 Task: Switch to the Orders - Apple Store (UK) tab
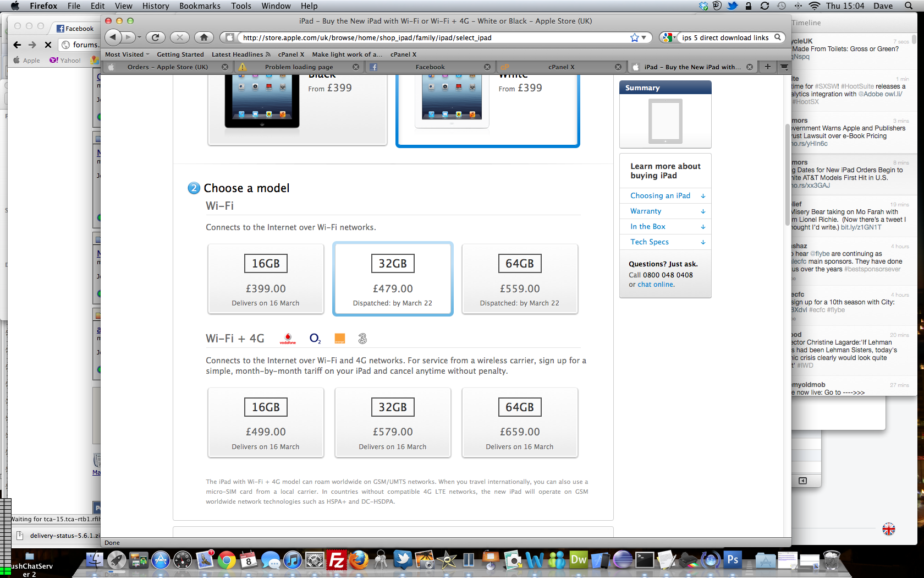coord(168,67)
